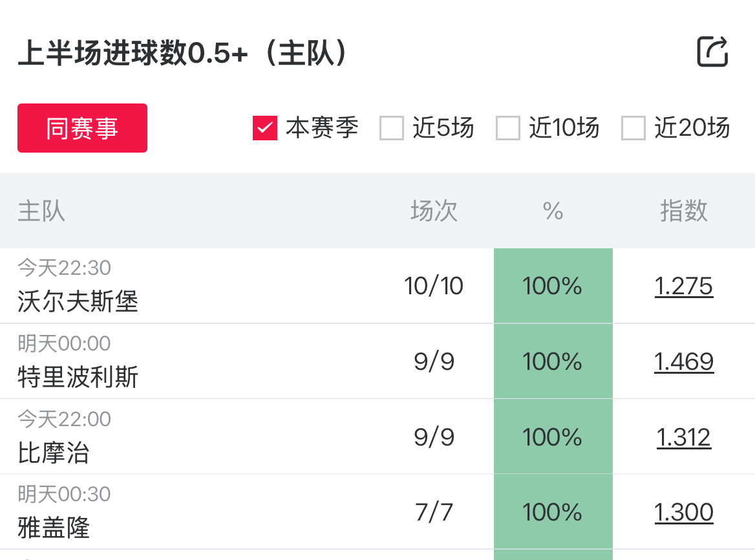
Task: Check the 近10场 filter box
Action: click(508, 128)
